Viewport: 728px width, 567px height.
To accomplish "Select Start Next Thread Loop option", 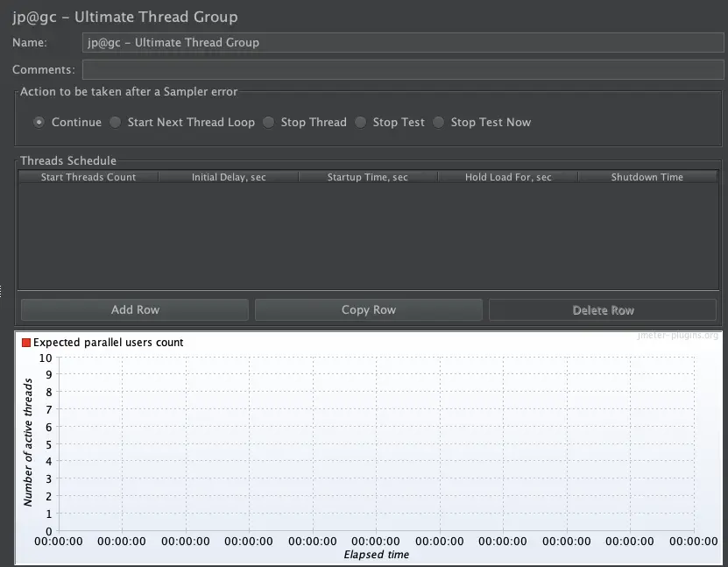I will tap(115, 122).
